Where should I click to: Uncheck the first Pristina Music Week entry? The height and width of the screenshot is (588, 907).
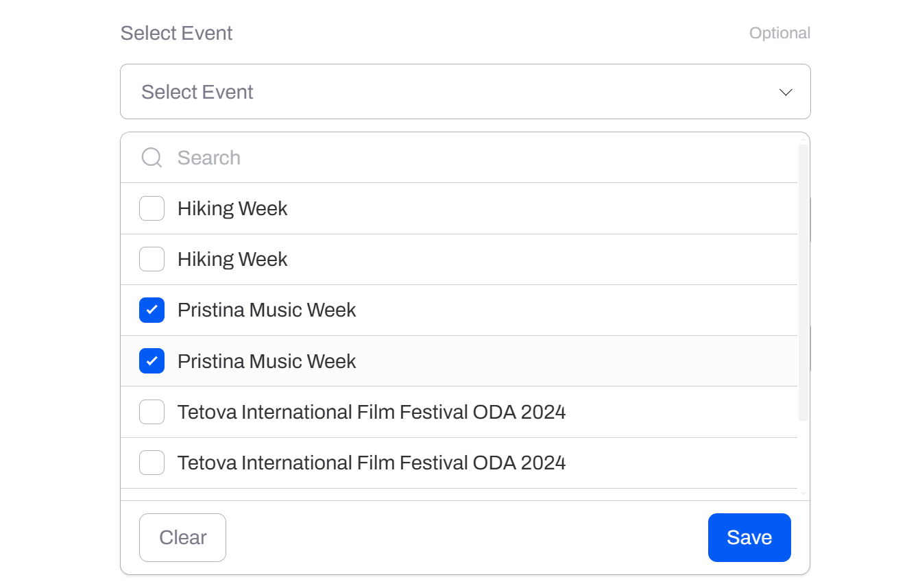pos(152,310)
